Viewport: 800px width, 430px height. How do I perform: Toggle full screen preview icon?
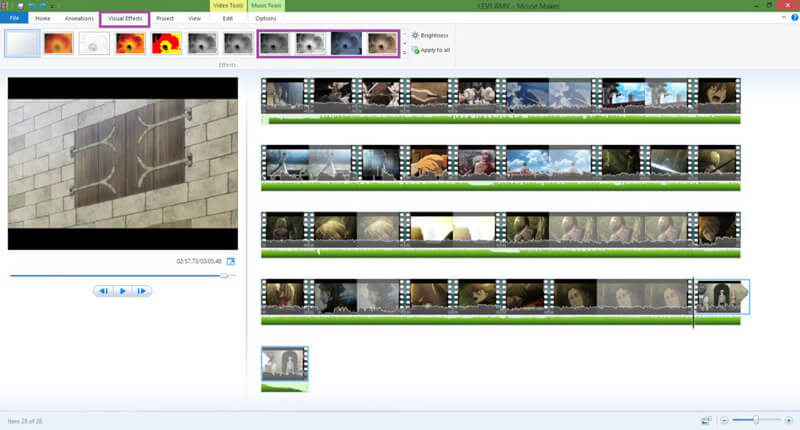pos(231,261)
